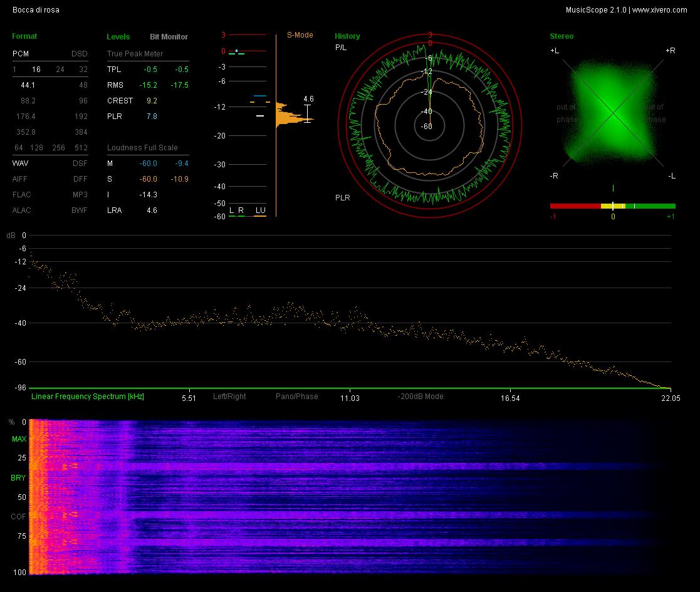Click the stereo correlation meter bar

[612, 206]
